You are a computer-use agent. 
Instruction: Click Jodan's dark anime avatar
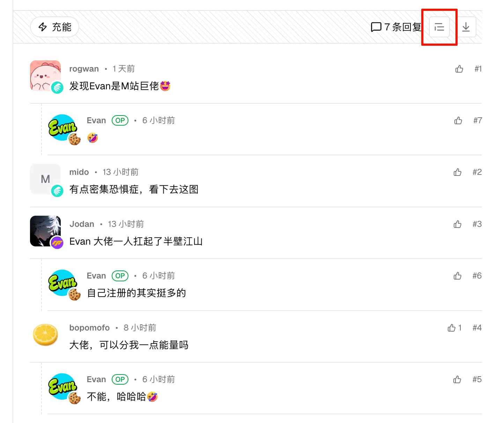click(x=45, y=231)
